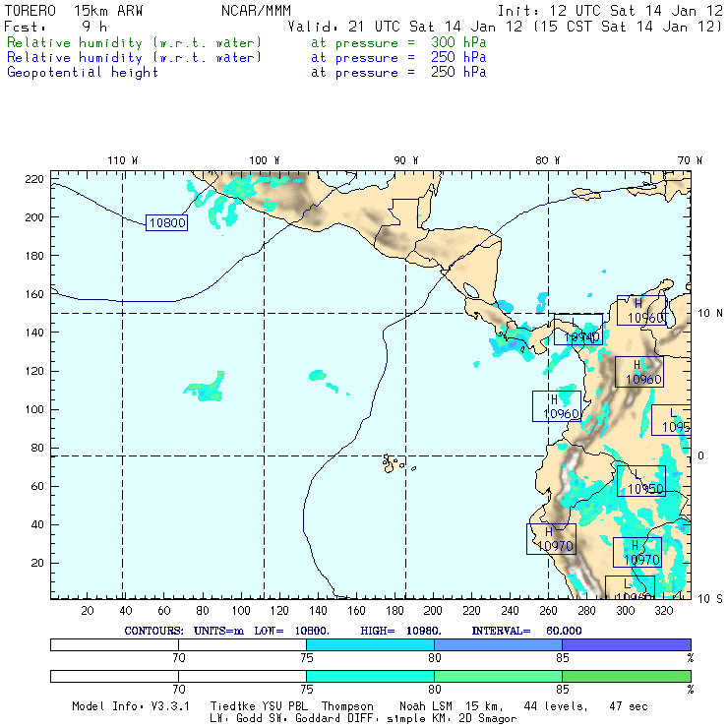Click the "10 S" latitude label

click(x=710, y=599)
